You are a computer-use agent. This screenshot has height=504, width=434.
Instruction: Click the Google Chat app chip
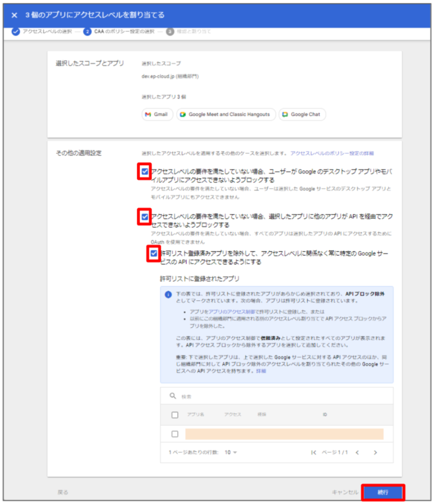pos(302,114)
